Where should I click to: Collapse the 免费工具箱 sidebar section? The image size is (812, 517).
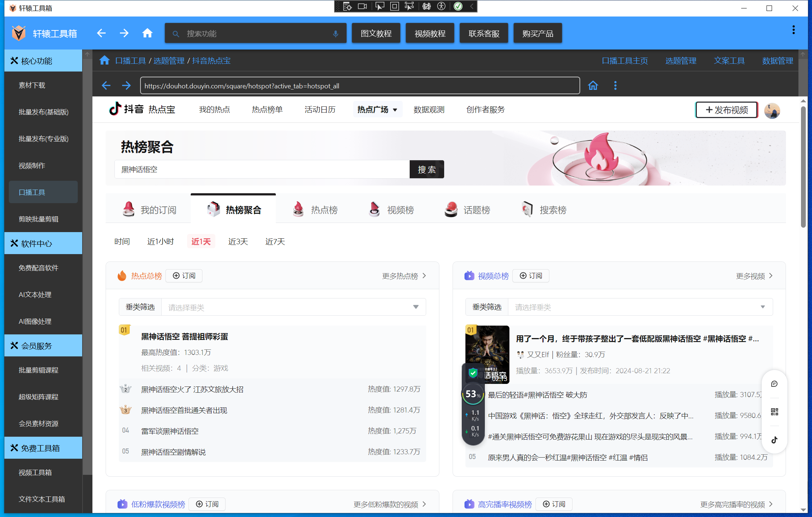[43, 448]
